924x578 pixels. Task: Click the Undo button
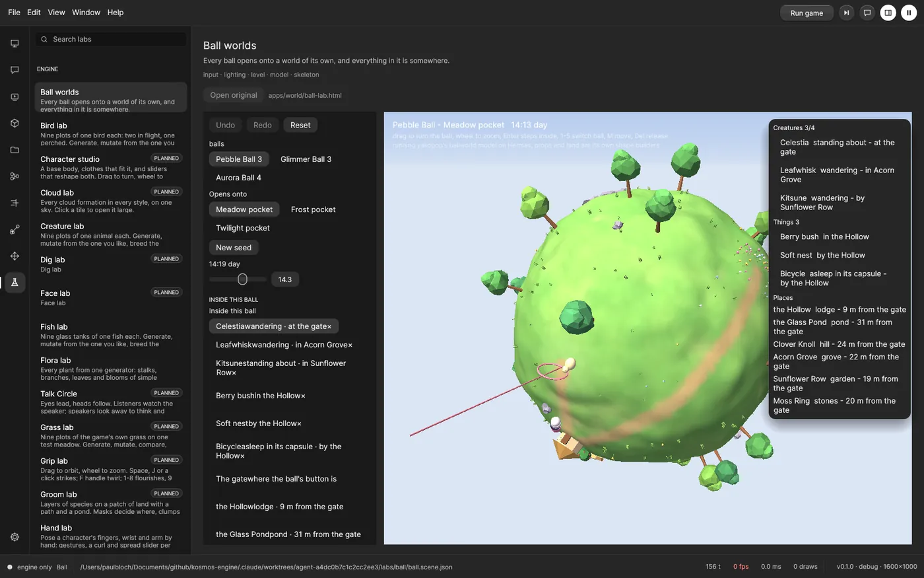(x=225, y=125)
